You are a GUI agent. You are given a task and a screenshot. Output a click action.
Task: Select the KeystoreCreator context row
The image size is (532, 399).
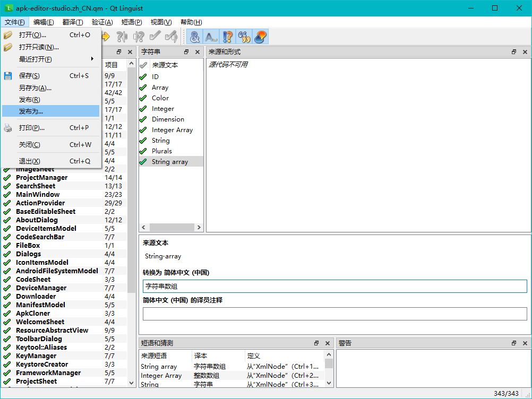pos(64,365)
